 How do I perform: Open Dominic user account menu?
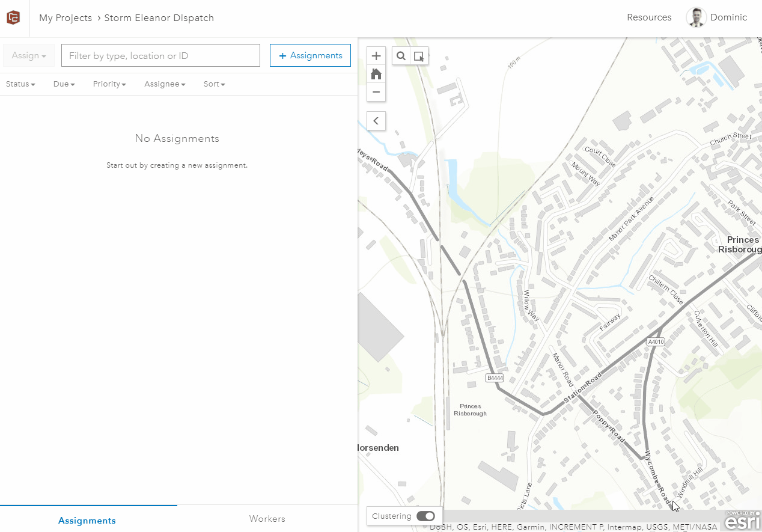coord(728,17)
